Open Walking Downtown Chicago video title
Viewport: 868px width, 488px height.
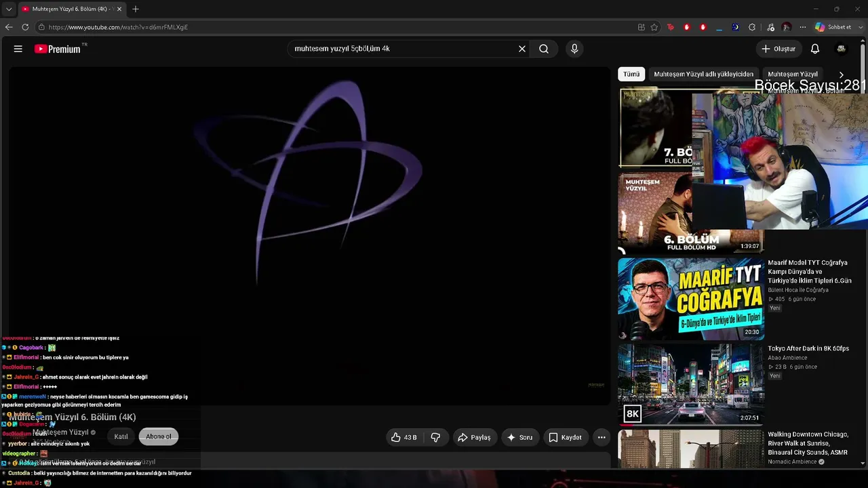click(808, 443)
